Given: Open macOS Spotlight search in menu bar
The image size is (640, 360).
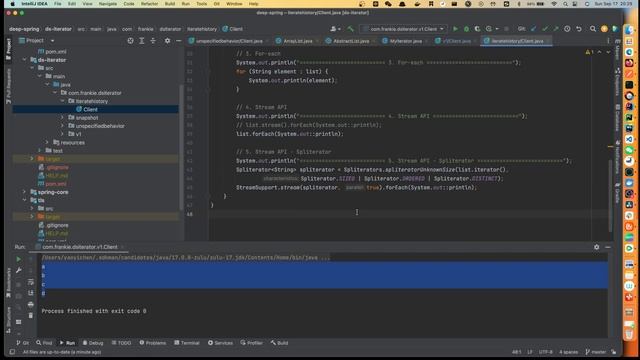Looking at the screenshot, I should coord(565,4).
